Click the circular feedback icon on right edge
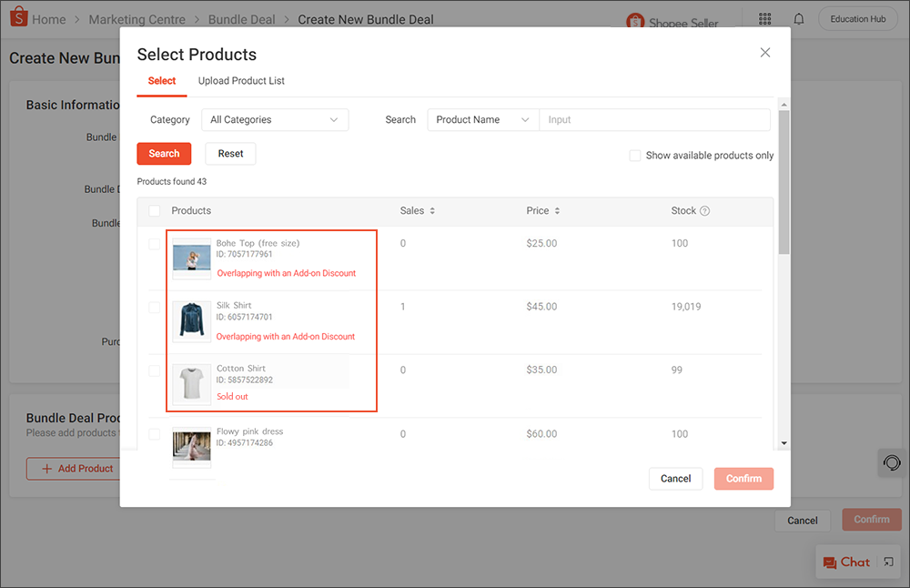 coord(890,462)
